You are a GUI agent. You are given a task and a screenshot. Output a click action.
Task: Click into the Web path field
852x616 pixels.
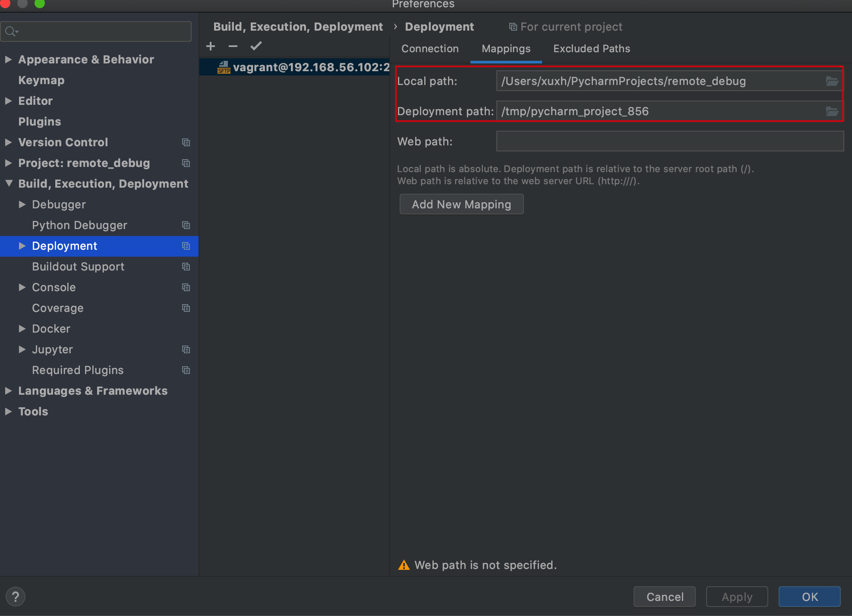[670, 141]
